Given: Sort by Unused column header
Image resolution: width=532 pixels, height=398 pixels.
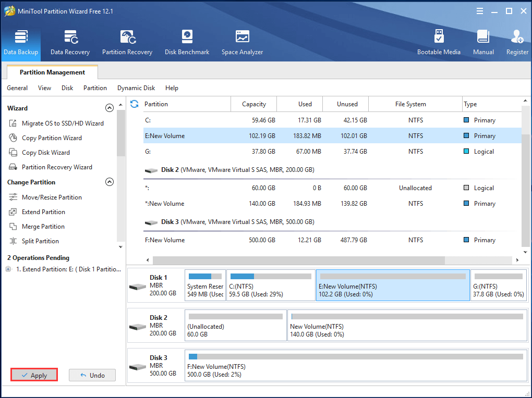Looking at the screenshot, I should pyautogui.click(x=345, y=104).
